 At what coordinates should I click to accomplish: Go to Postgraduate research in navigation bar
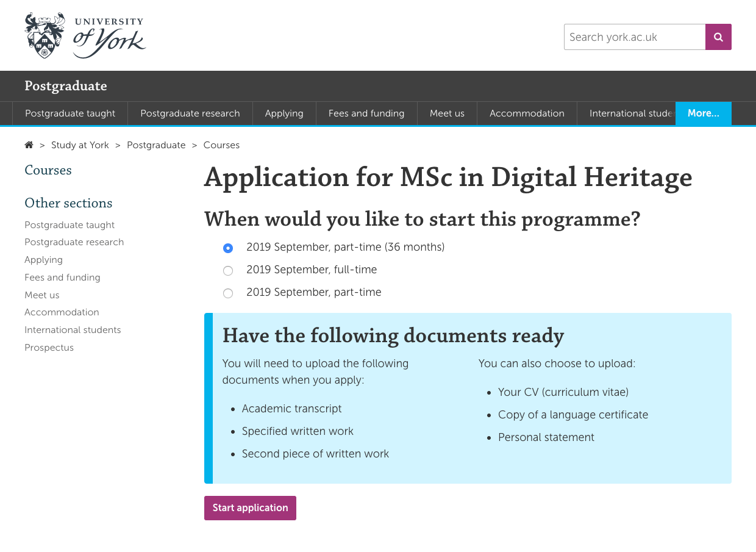(190, 113)
